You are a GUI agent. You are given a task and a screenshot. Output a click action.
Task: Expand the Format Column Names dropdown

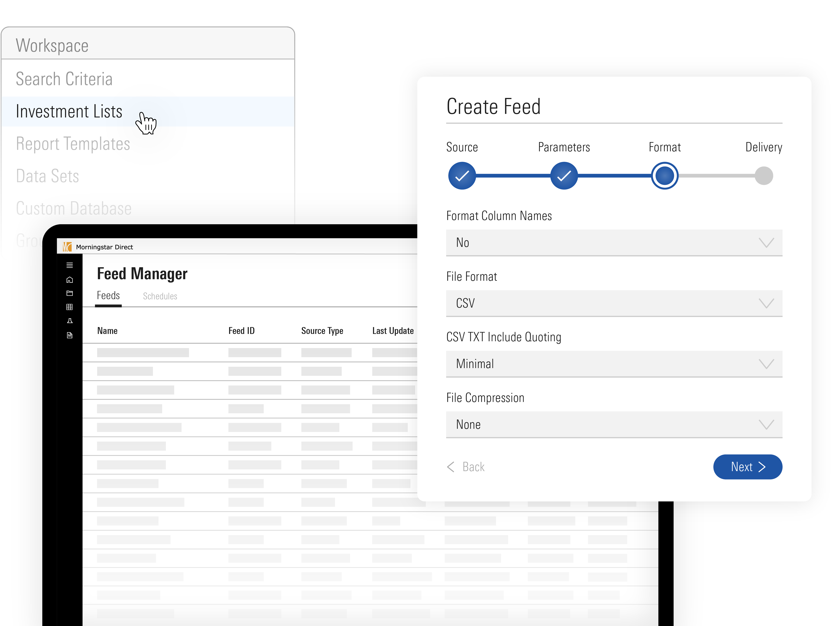614,242
